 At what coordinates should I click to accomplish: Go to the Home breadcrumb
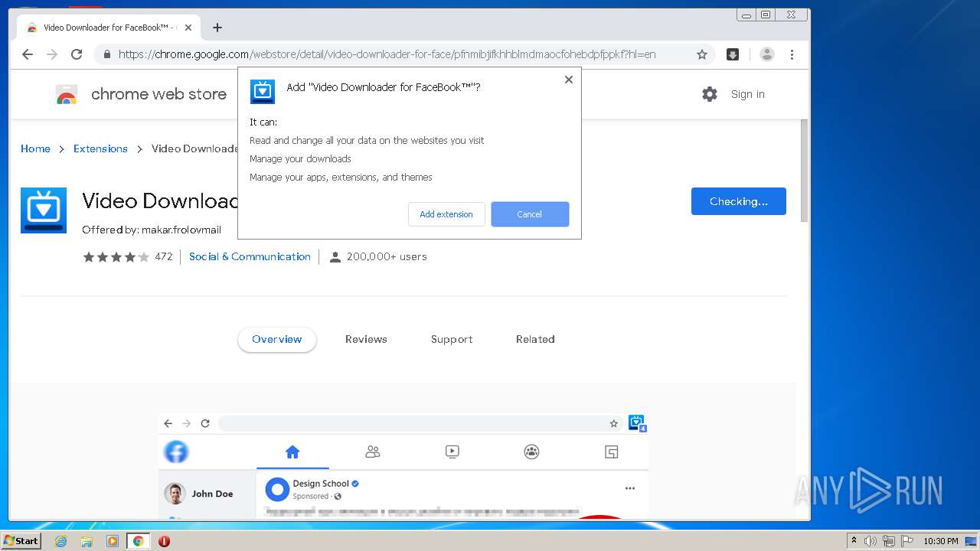click(35, 148)
